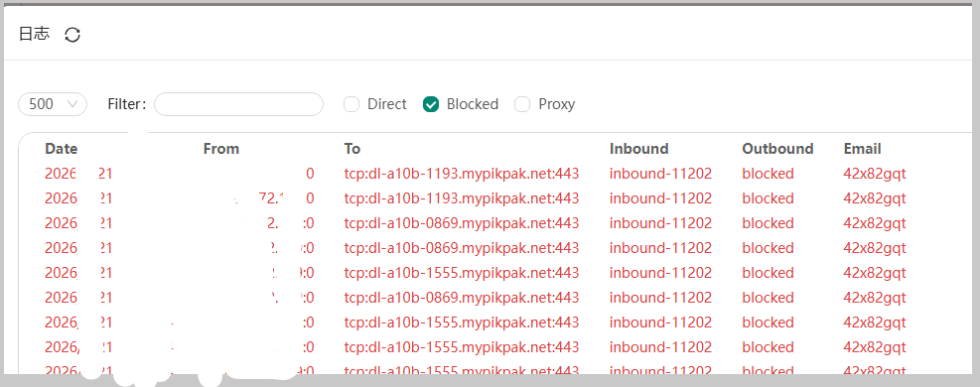Select first dl-a10b-1555.mypikpak.net destination entry
Viewport: 980px width, 387px height.
click(462, 273)
